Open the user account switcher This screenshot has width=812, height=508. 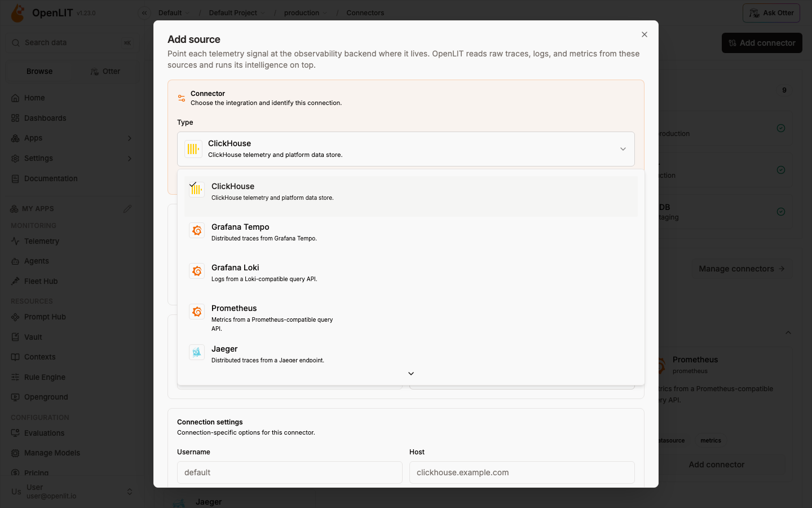pos(73,492)
